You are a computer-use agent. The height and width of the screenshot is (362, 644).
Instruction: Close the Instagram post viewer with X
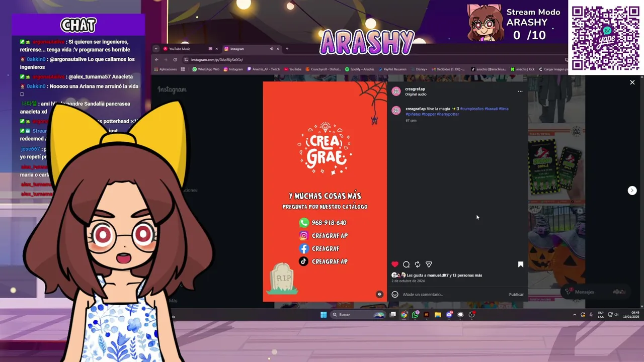click(x=632, y=82)
